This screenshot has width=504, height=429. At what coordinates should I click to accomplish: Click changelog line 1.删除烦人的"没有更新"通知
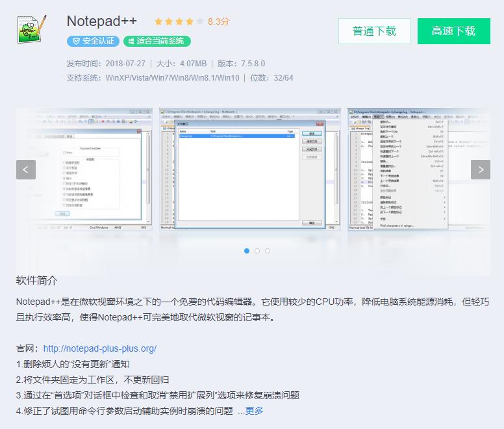click(x=73, y=364)
